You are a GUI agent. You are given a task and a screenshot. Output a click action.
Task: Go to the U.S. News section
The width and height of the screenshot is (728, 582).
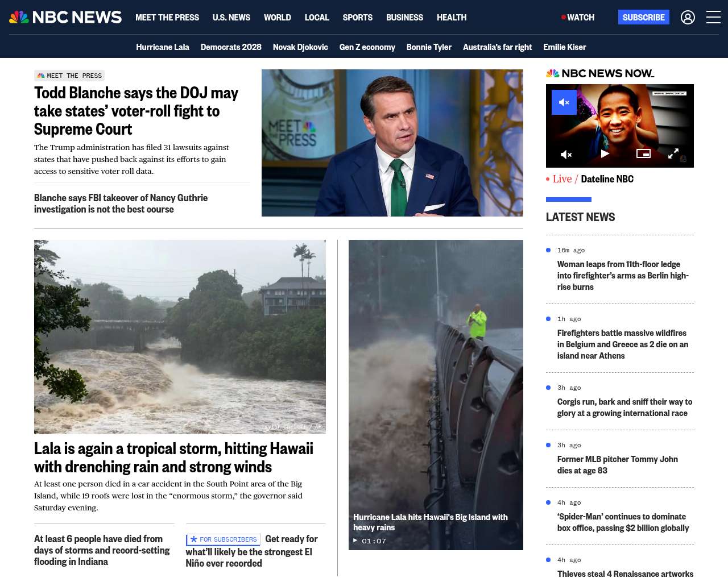pos(231,18)
